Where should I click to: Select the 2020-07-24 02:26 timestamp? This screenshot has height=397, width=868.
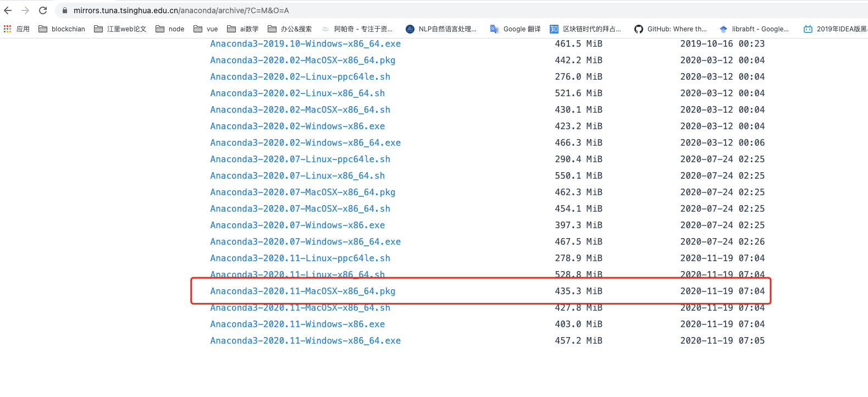(x=722, y=242)
